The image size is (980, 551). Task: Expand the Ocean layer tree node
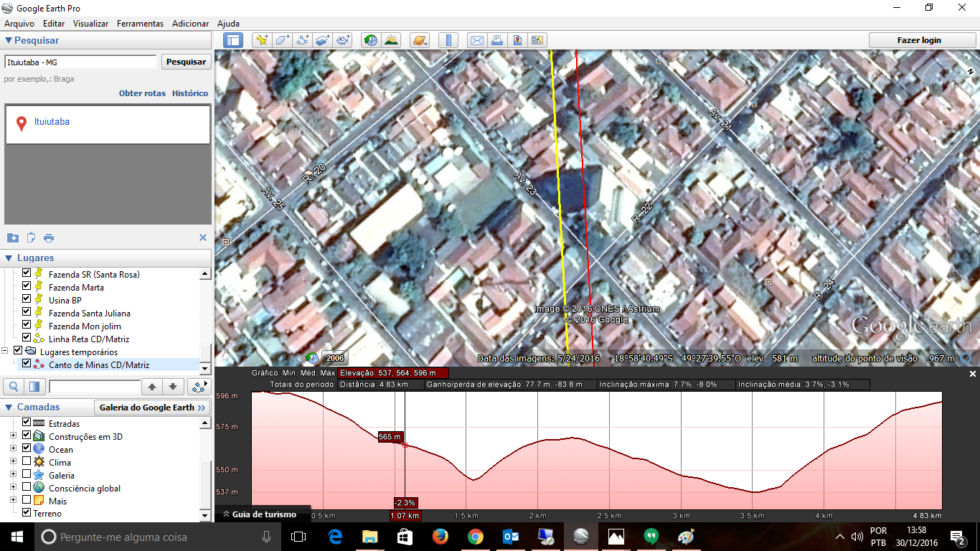point(13,449)
